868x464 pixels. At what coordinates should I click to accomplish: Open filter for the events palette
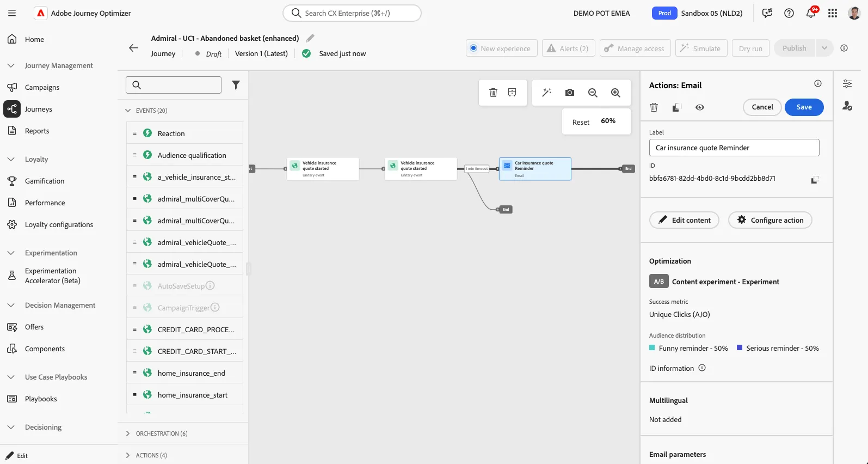pyautogui.click(x=236, y=85)
